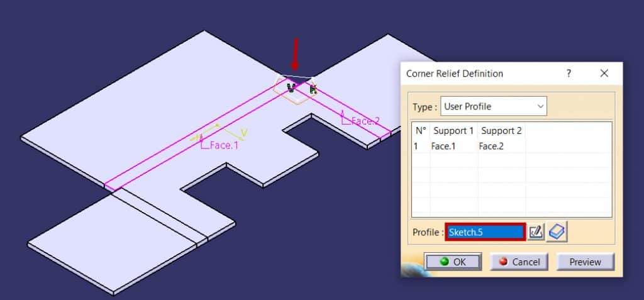644x300 pixels.
Task: Click the Support 2 column header
Action: pos(501,131)
